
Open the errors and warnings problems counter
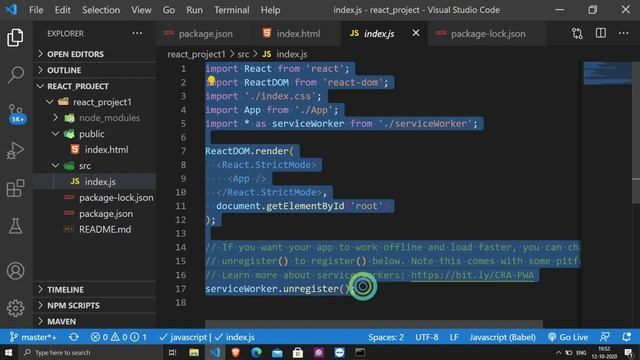pos(118,337)
